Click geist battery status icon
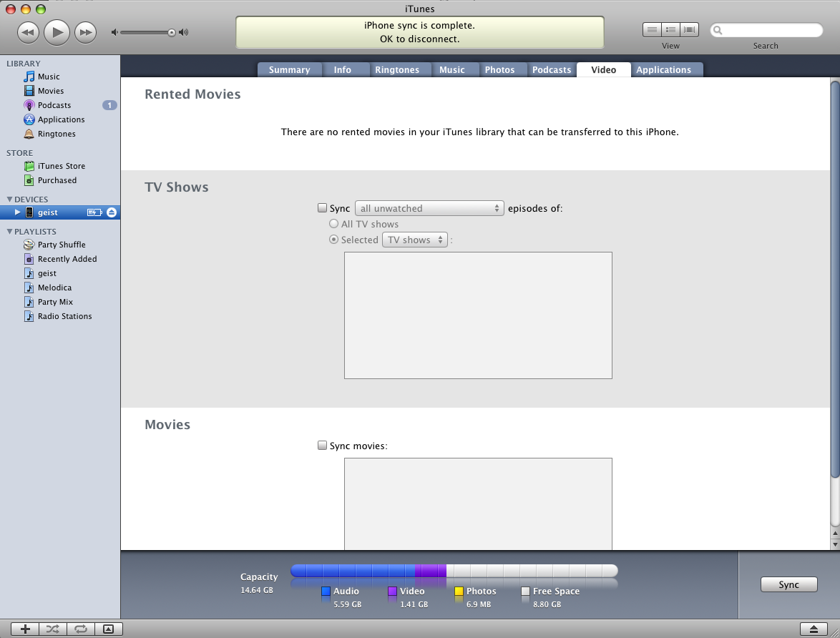The height and width of the screenshot is (638, 840). click(94, 212)
